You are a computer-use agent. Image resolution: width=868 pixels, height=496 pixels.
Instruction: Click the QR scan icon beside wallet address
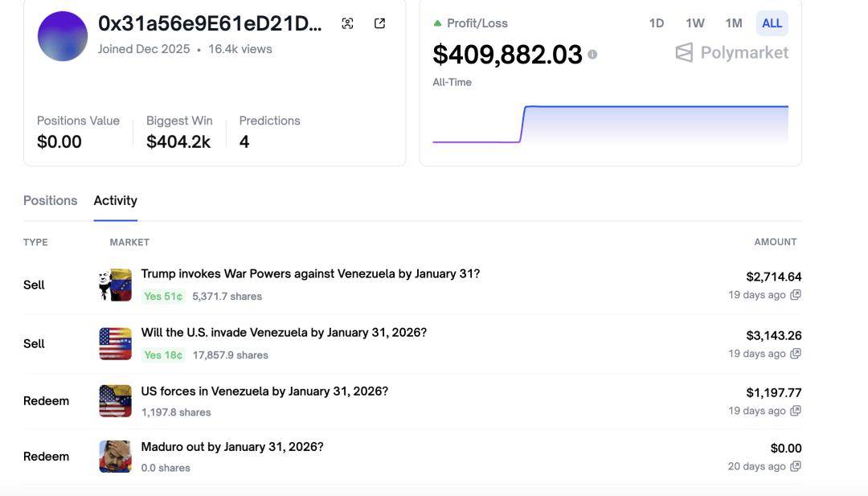347,23
